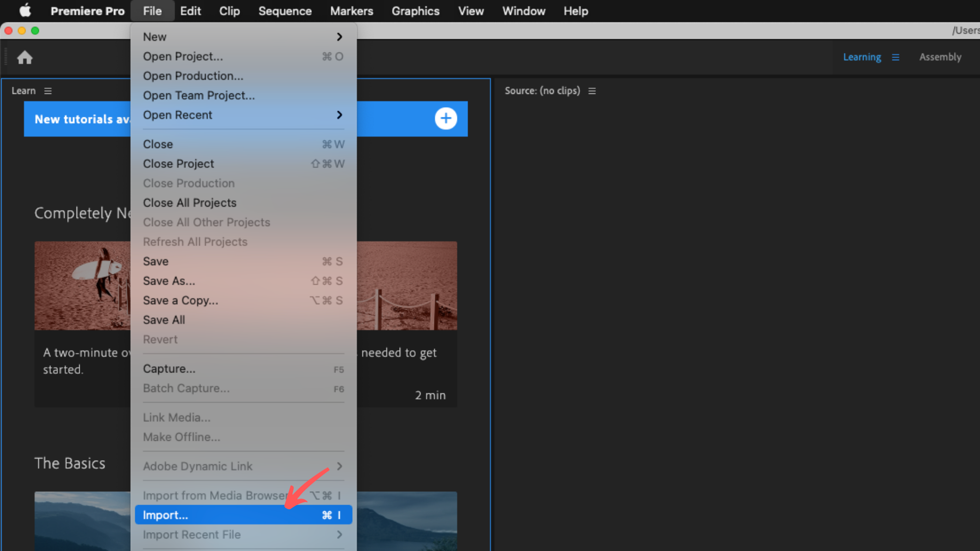Open the Help menu
980x551 pixels.
576,11
